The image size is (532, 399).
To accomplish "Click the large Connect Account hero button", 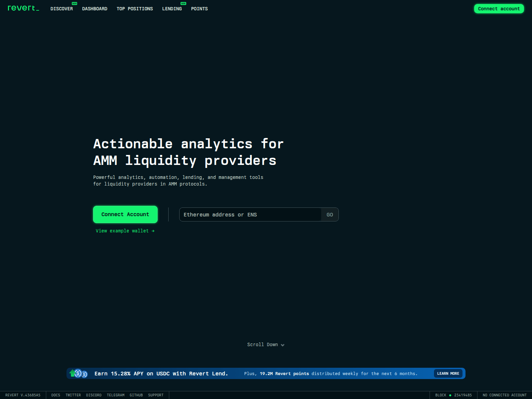I will (x=125, y=214).
